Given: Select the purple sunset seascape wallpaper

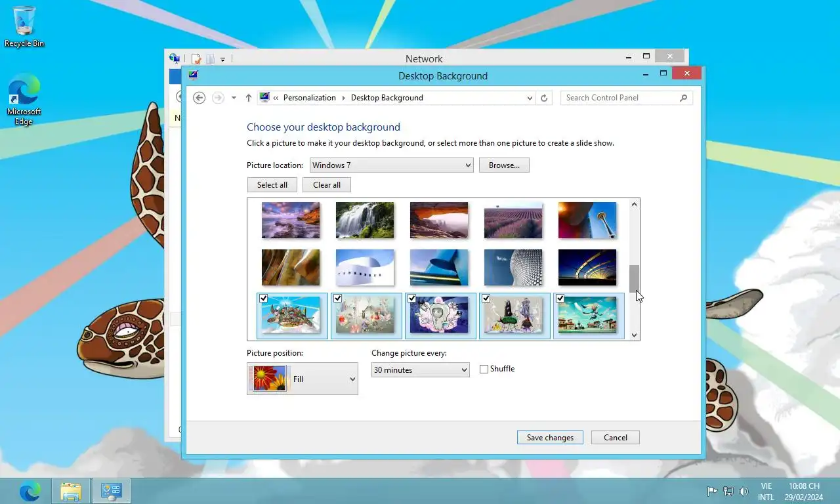Looking at the screenshot, I should [291, 220].
